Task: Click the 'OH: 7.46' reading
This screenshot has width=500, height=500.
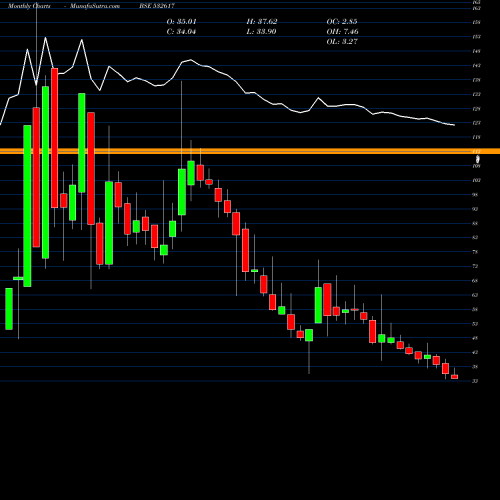Action: pyautogui.click(x=343, y=32)
